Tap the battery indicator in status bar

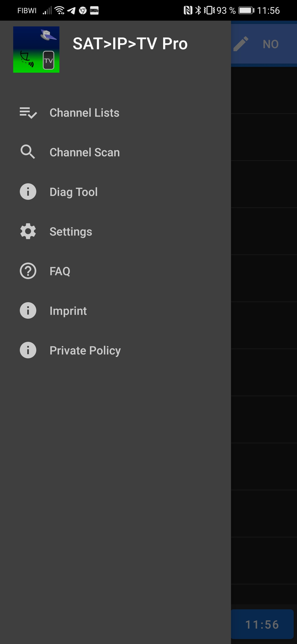246,10
